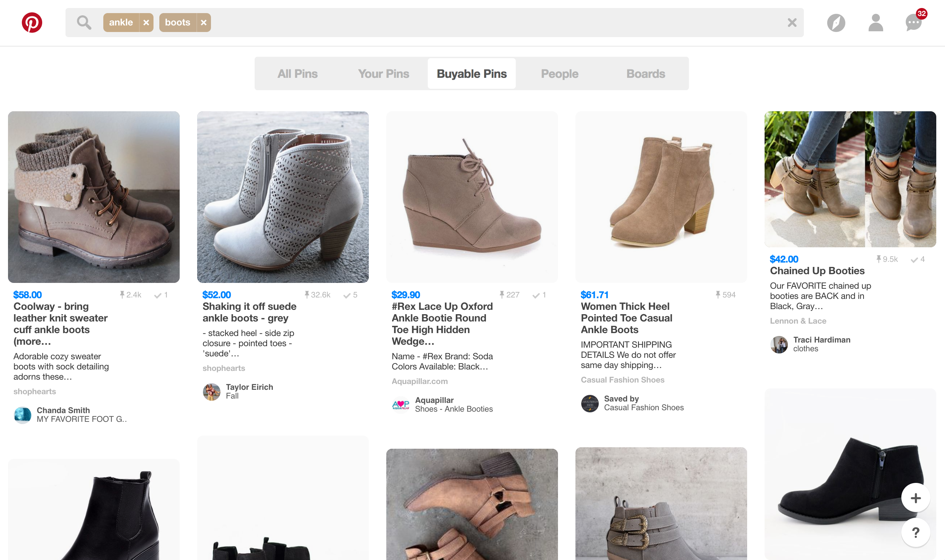Open the black chelsea boot image
This screenshot has height=560, width=945.
pos(93,509)
